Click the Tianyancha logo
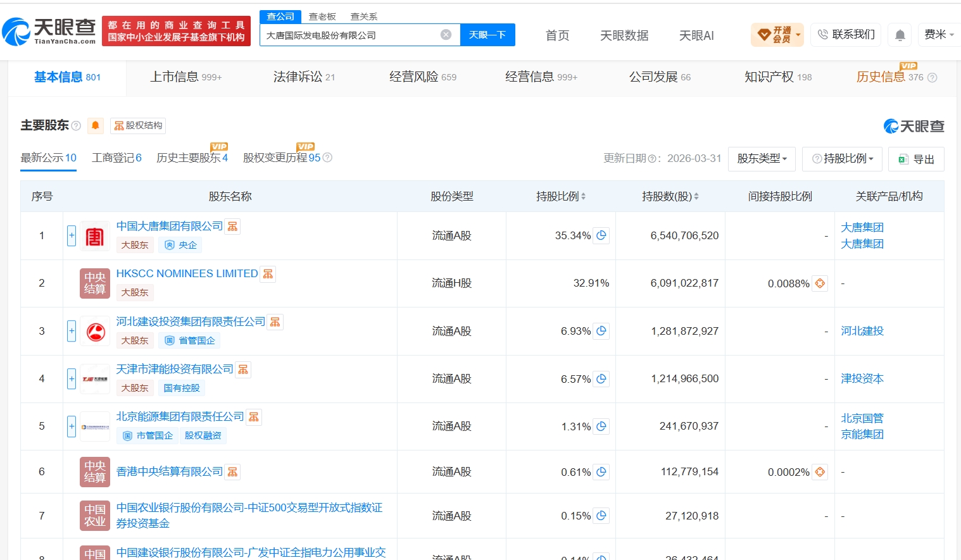 (49, 31)
